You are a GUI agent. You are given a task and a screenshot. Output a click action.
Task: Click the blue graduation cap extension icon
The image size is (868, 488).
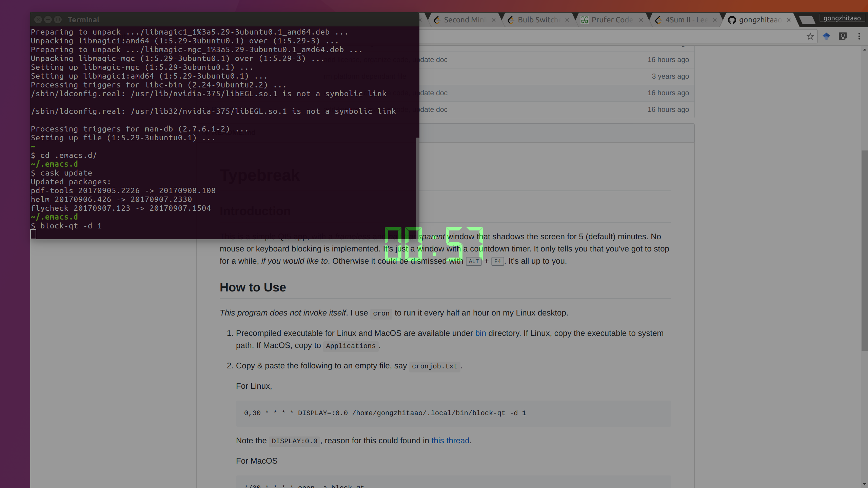(x=826, y=36)
